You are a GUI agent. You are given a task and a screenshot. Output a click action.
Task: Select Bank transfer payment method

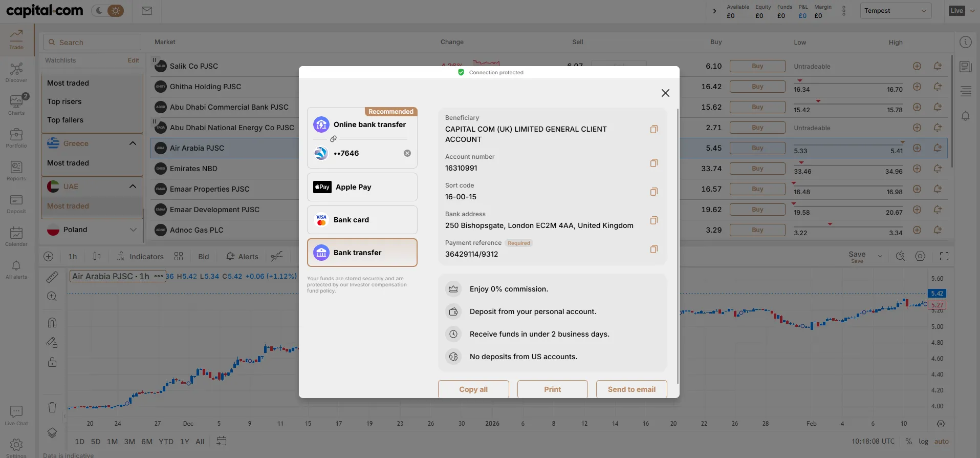tap(362, 253)
